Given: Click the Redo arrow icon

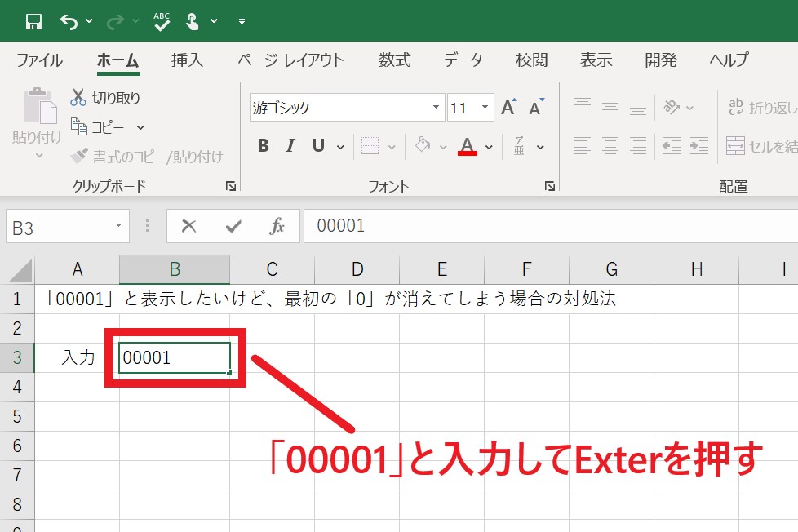Looking at the screenshot, I should (116, 21).
